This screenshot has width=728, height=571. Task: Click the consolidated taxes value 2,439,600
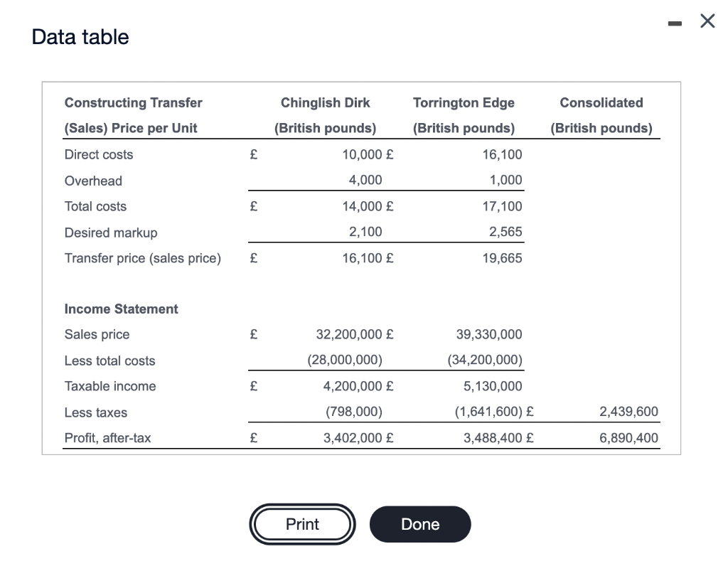coord(628,411)
